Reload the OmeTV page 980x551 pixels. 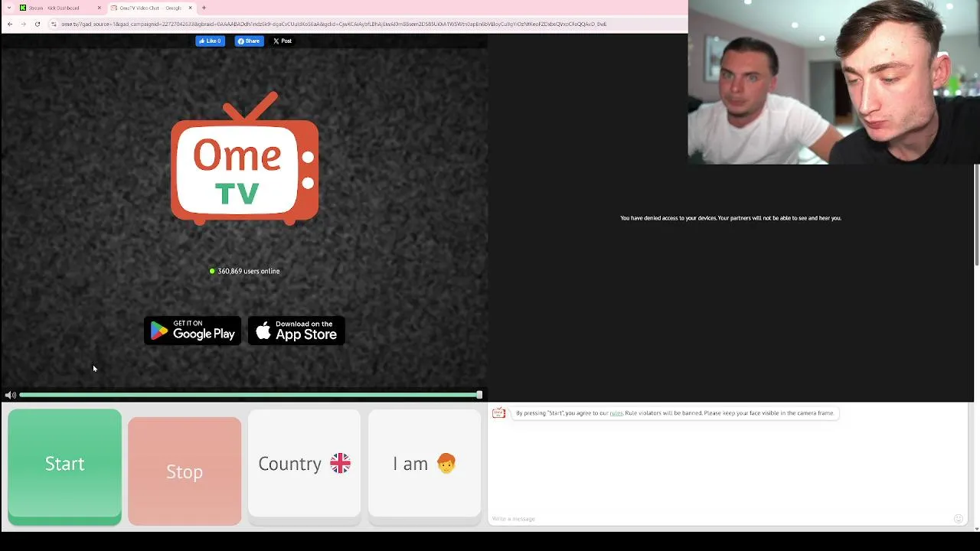(37, 24)
